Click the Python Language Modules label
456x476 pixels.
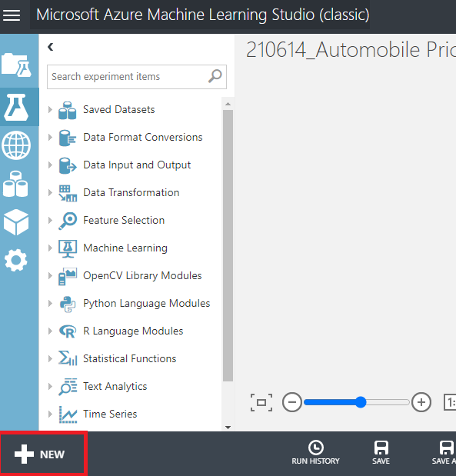[146, 303]
